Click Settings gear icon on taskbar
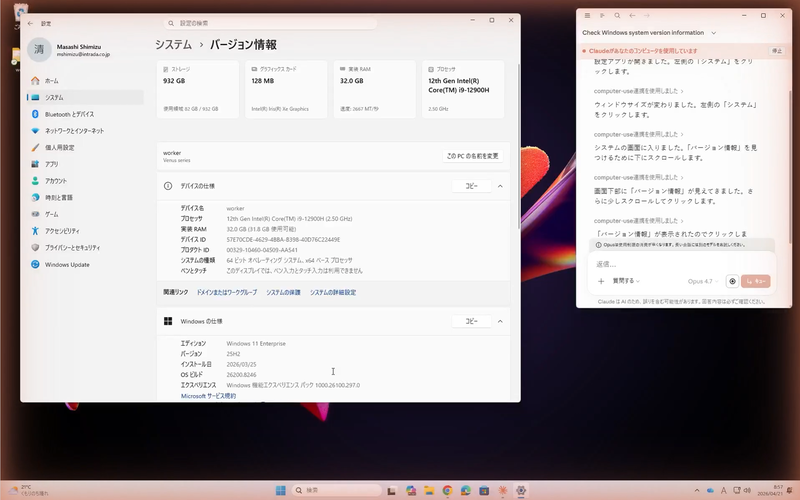Viewport: 800px width, 500px height. click(x=521, y=490)
